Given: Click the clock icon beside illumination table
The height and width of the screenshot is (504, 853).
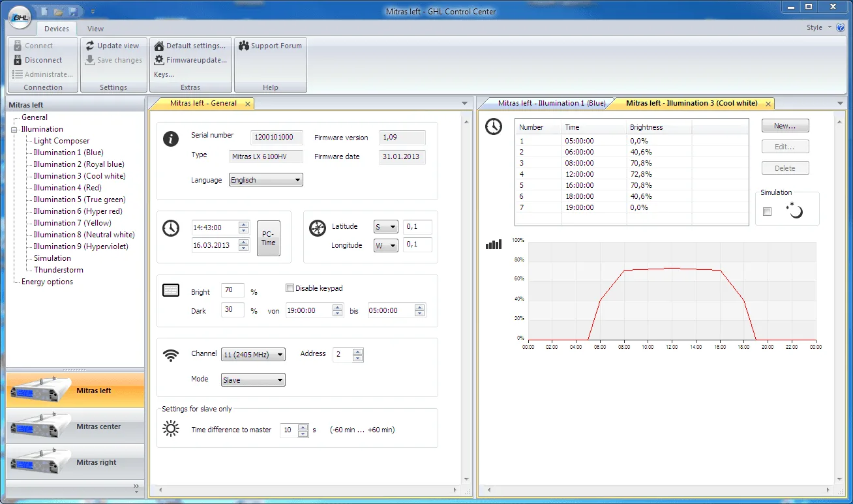Looking at the screenshot, I should (494, 126).
